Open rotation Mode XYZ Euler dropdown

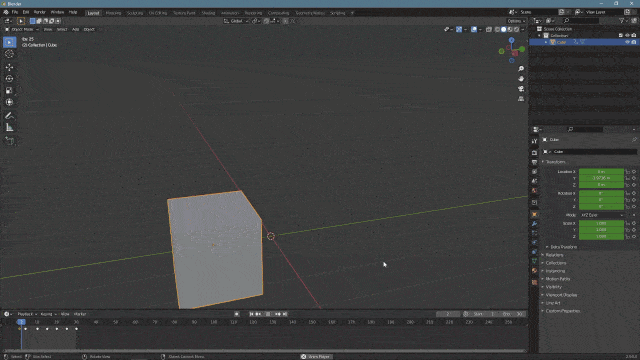[x=602, y=215]
